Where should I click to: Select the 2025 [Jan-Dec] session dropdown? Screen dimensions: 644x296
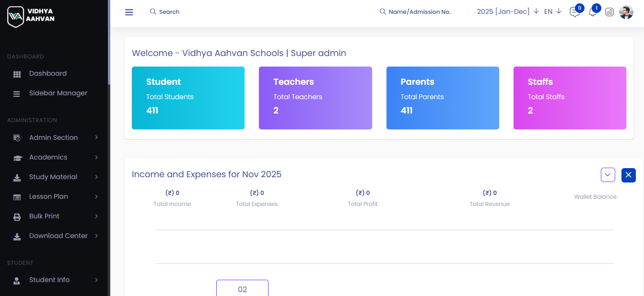tap(508, 11)
